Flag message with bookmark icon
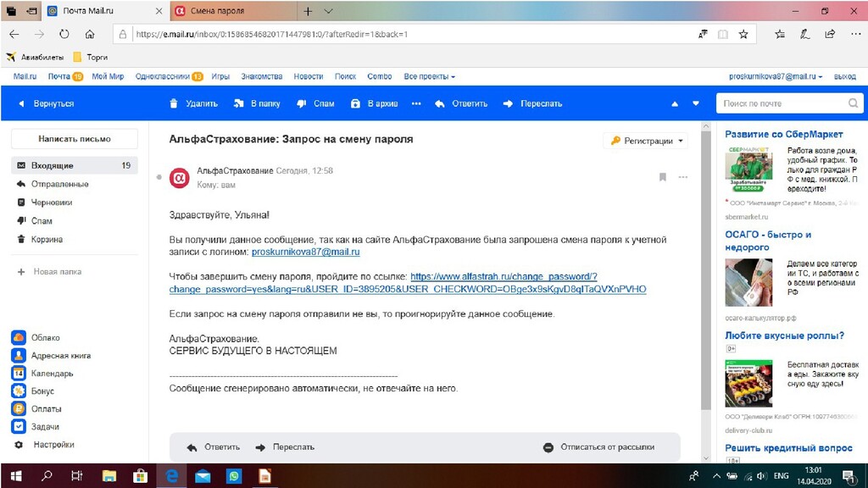This screenshot has width=868, height=488. pyautogui.click(x=663, y=177)
